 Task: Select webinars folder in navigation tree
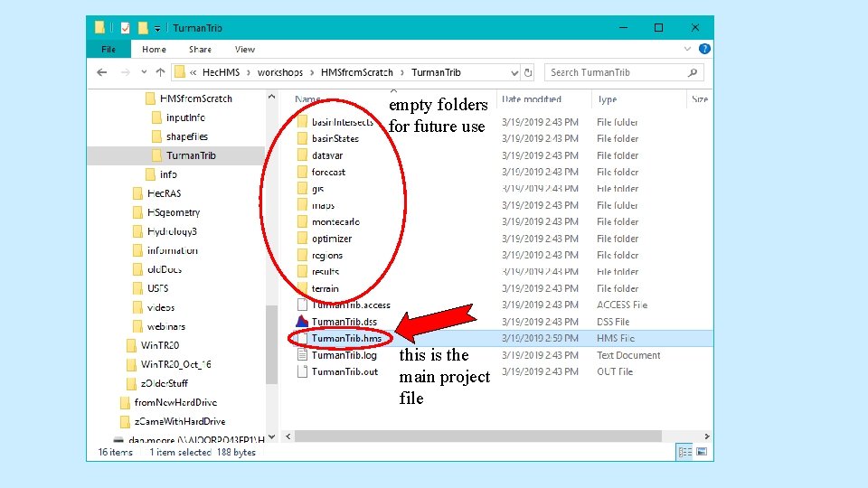(166, 326)
